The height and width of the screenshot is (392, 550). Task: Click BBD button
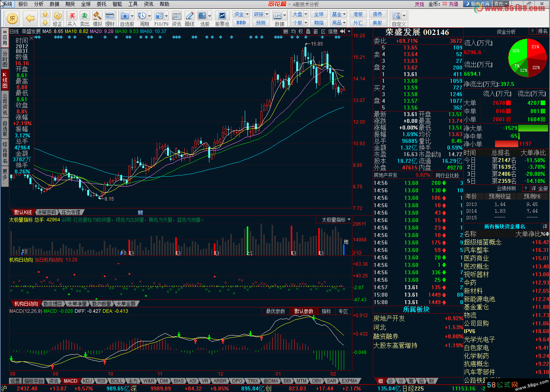[241, 23]
